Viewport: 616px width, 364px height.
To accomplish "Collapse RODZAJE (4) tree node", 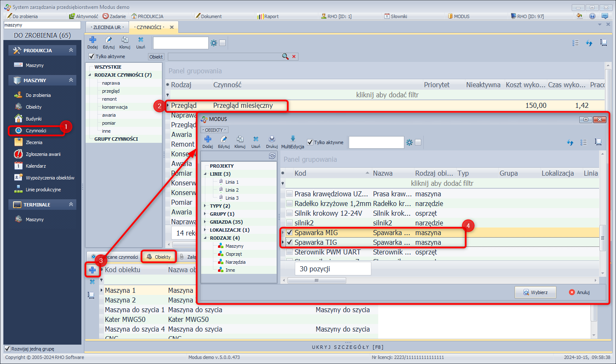I will (205, 238).
